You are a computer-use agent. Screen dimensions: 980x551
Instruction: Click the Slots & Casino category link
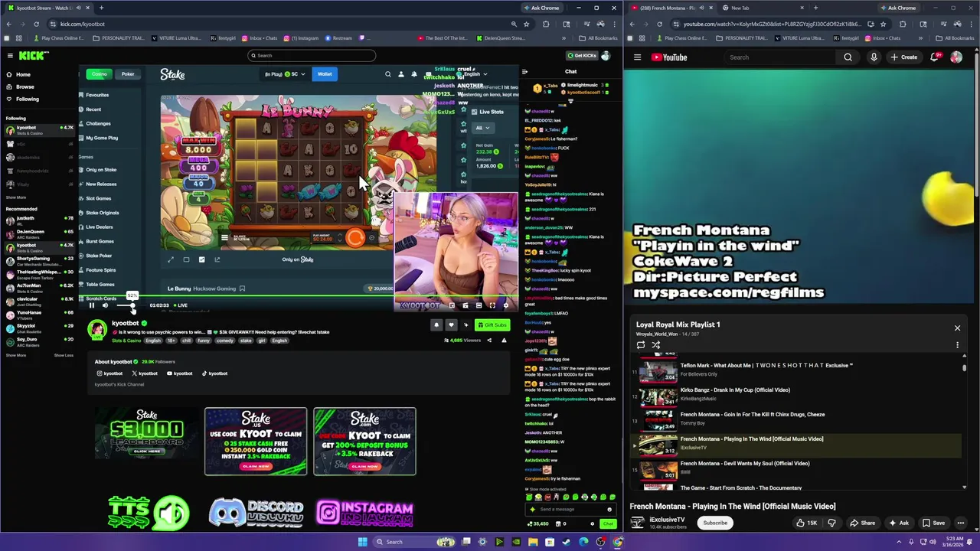[x=126, y=341]
